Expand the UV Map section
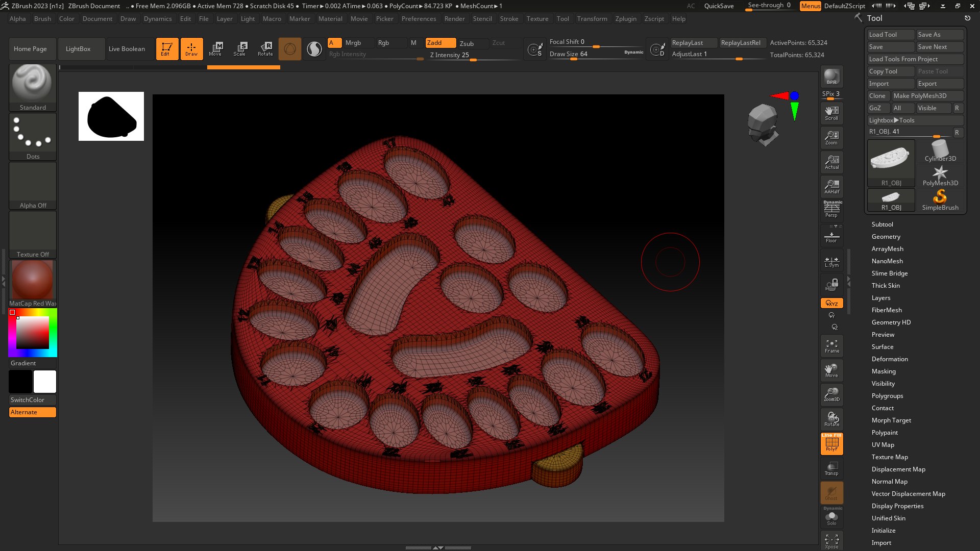This screenshot has width=980, height=551. (x=883, y=445)
